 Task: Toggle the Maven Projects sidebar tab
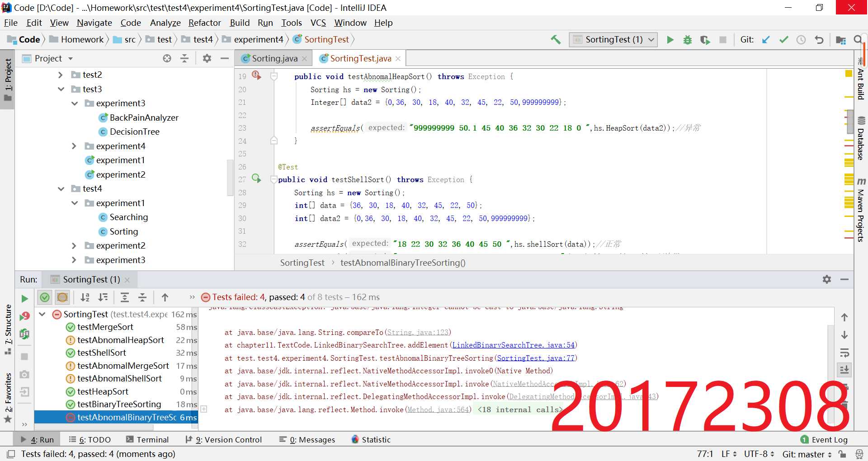[861, 210]
